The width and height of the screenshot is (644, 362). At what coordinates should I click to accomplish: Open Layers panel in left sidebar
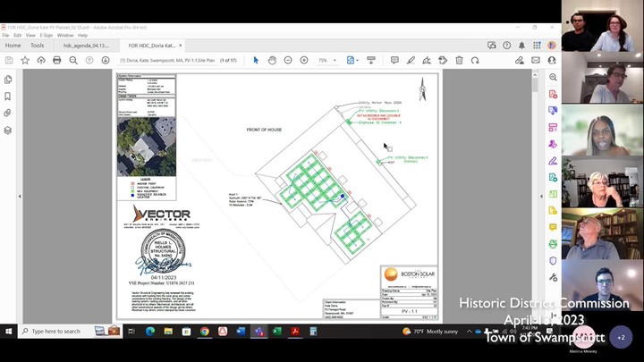[x=8, y=130]
